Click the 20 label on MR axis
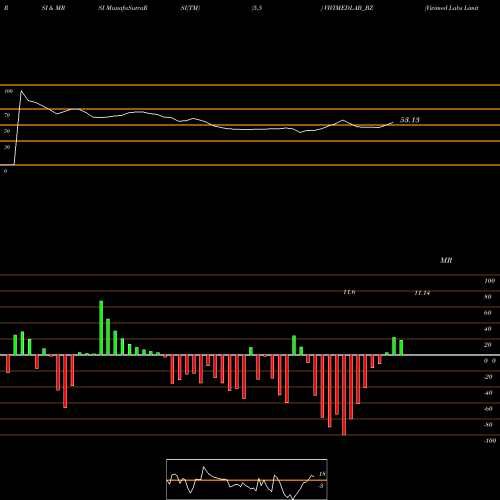Viewport: 500px width, 500px height. [x=488, y=345]
